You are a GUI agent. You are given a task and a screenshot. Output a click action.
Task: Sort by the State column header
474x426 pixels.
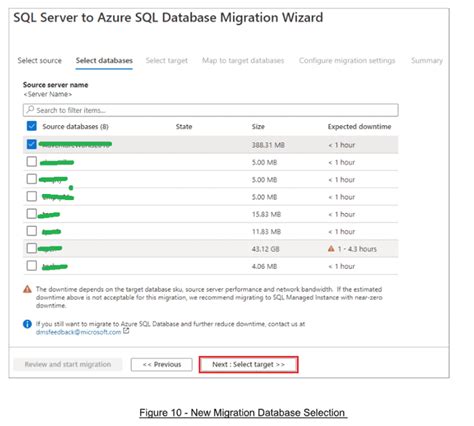184,127
